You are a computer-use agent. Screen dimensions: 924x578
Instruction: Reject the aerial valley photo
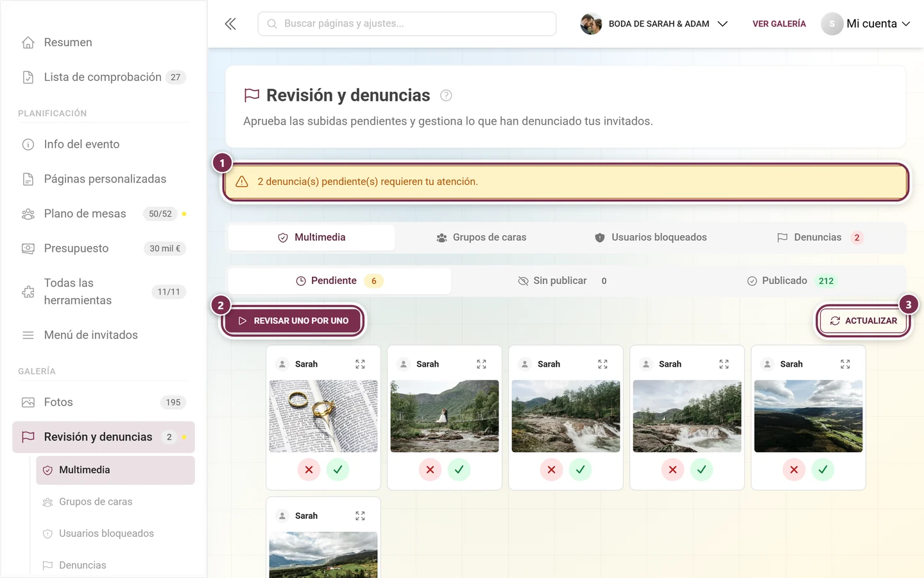pos(794,469)
